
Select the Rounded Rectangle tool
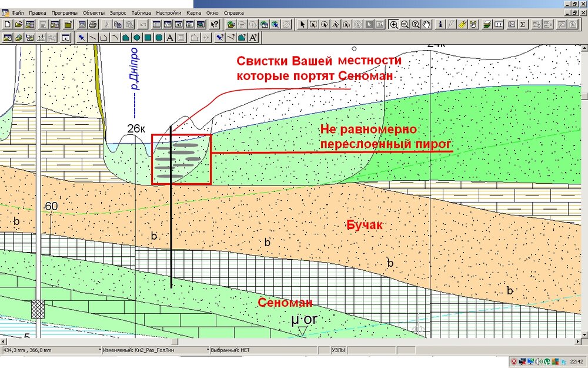click(x=159, y=38)
